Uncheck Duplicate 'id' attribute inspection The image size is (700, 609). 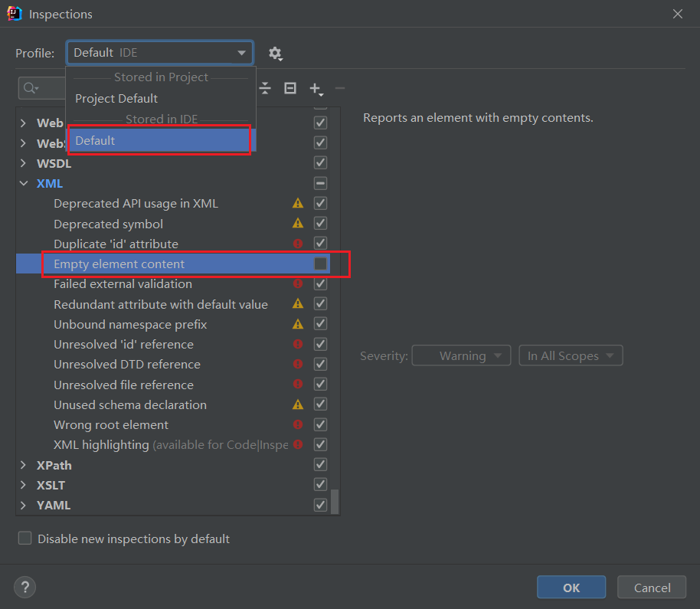(x=320, y=244)
